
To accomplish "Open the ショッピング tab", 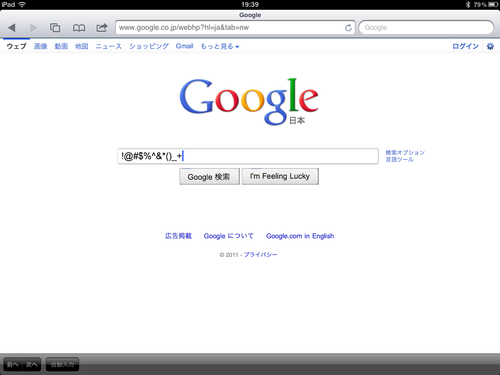I will coord(149,46).
